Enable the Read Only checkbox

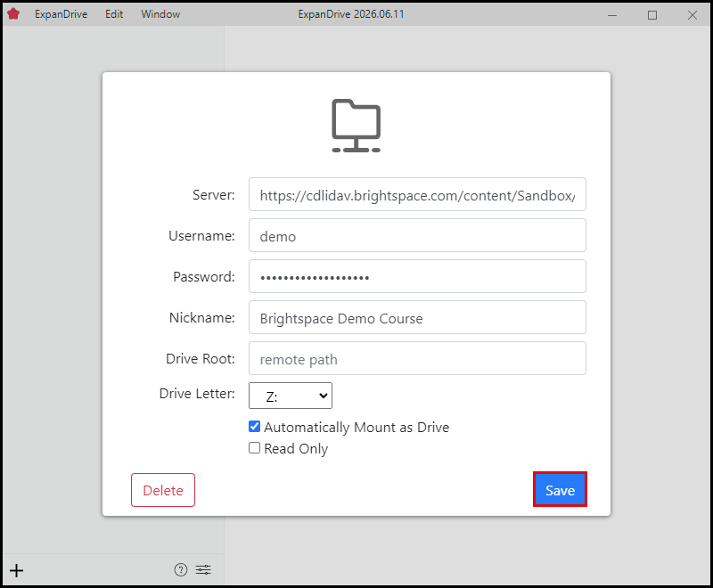click(255, 447)
